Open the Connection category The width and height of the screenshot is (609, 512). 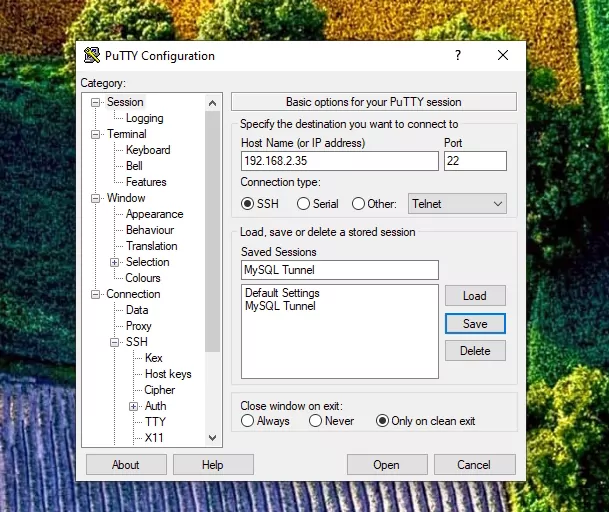133,294
